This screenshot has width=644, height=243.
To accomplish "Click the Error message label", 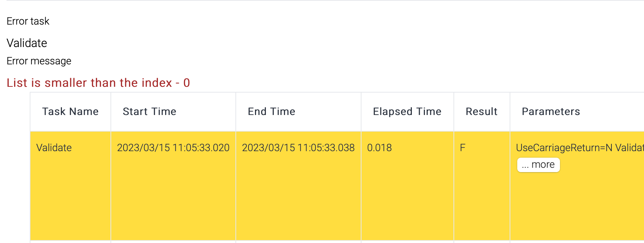I will point(39,61).
